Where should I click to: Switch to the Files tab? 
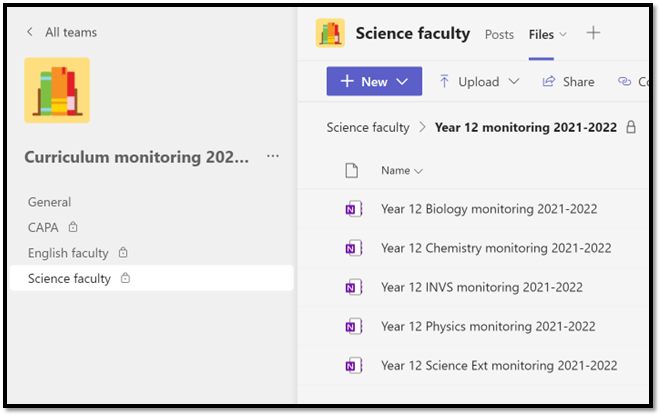click(x=541, y=35)
